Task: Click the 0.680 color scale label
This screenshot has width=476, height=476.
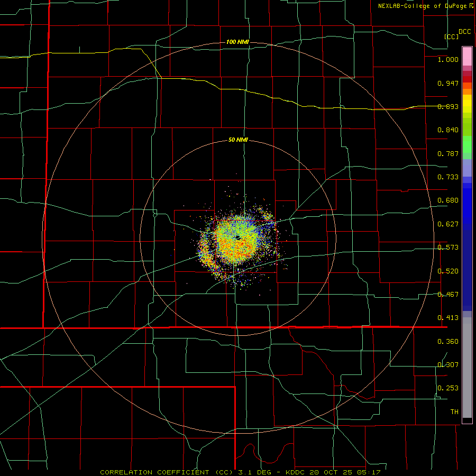Action: coord(448,200)
